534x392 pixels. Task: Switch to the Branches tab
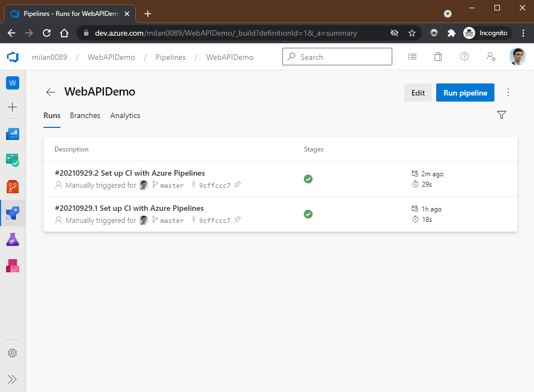(85, 115)
